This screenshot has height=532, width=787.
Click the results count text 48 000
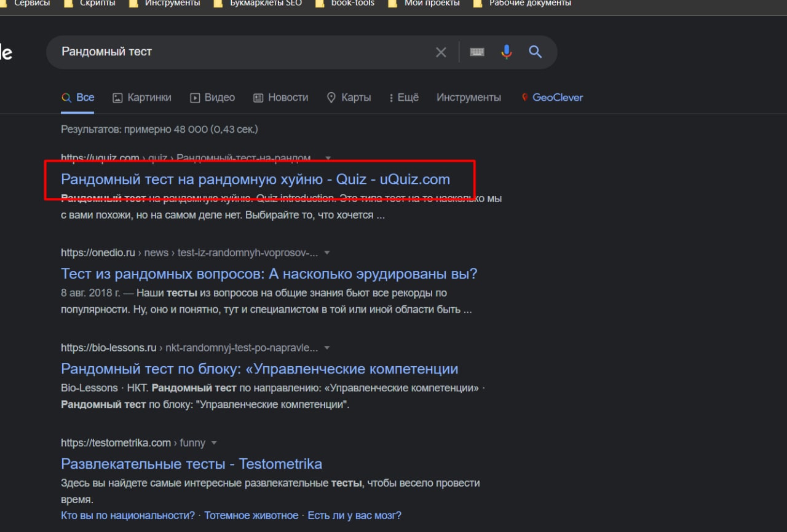[159, 130]
